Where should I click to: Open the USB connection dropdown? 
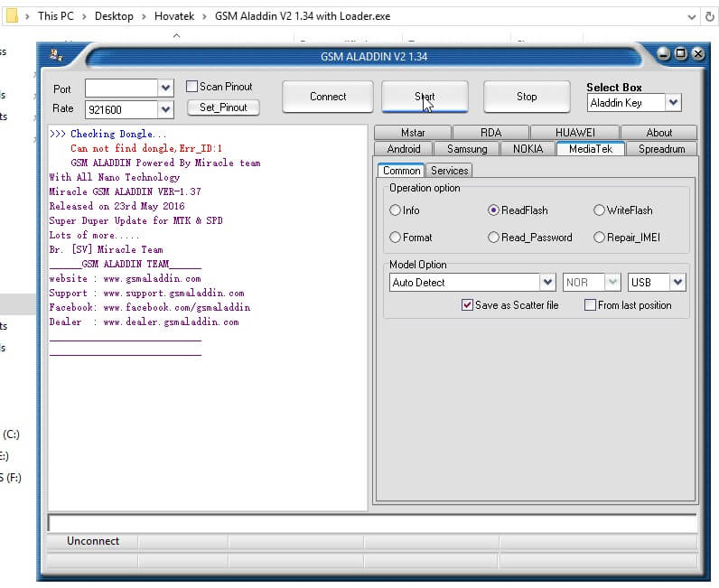coord(677,282)
